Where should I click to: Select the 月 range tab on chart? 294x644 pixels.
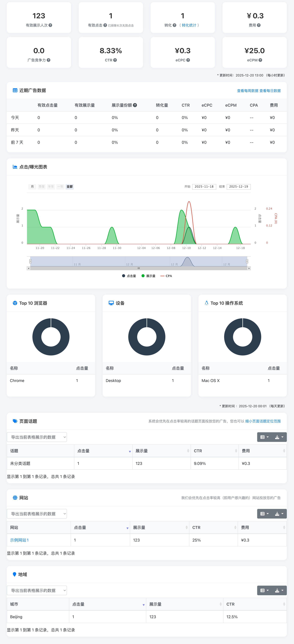tap(32, 186)
